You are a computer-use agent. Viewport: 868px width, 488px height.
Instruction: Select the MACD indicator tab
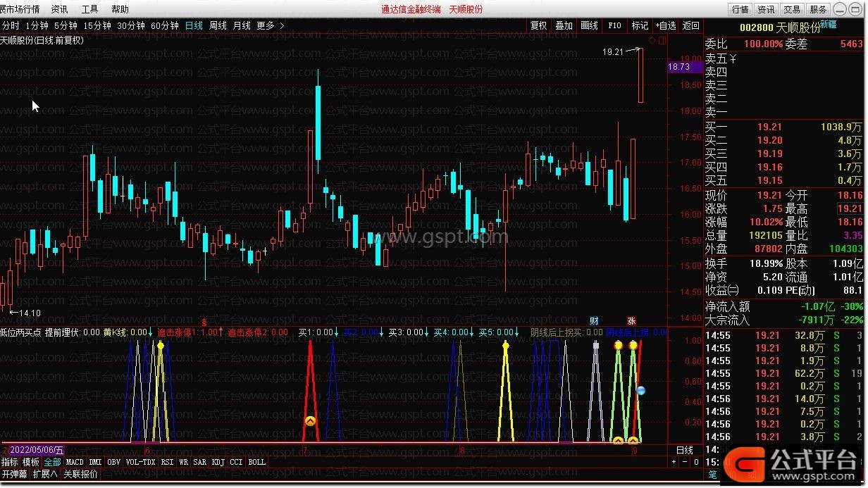[x=75, y=462]
